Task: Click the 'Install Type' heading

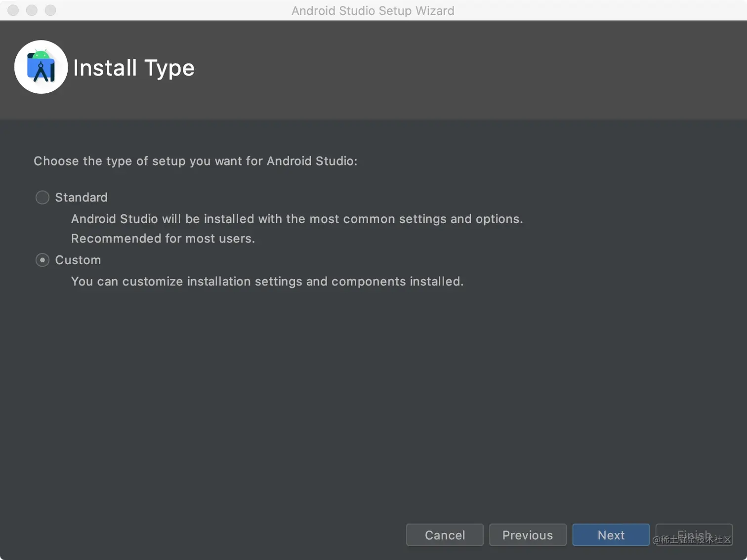Action: pyautogui.click(x=133, y=68)
